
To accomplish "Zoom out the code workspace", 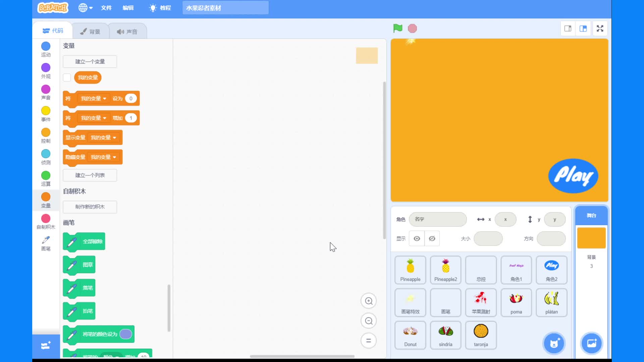I will (x=369, y=321).
